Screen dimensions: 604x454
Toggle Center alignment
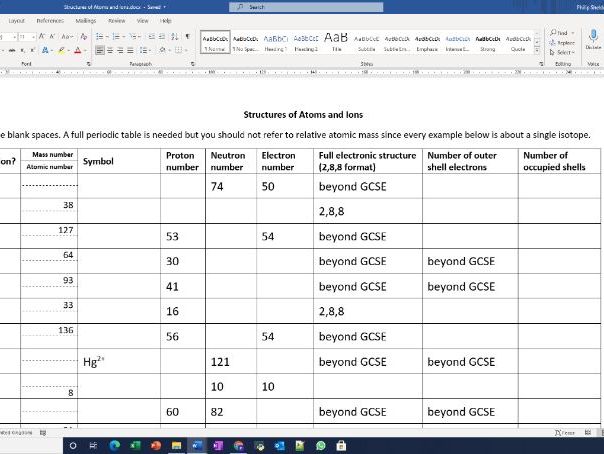click(x=110, y=50)
